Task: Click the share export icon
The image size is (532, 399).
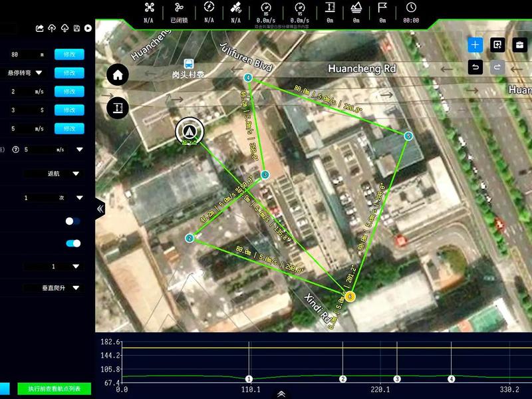Action: pos(39,28)
